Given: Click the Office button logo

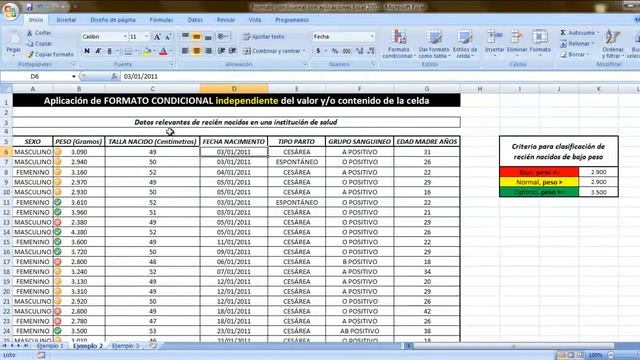Looking at the screenshot, I should (x=11, y=11).
